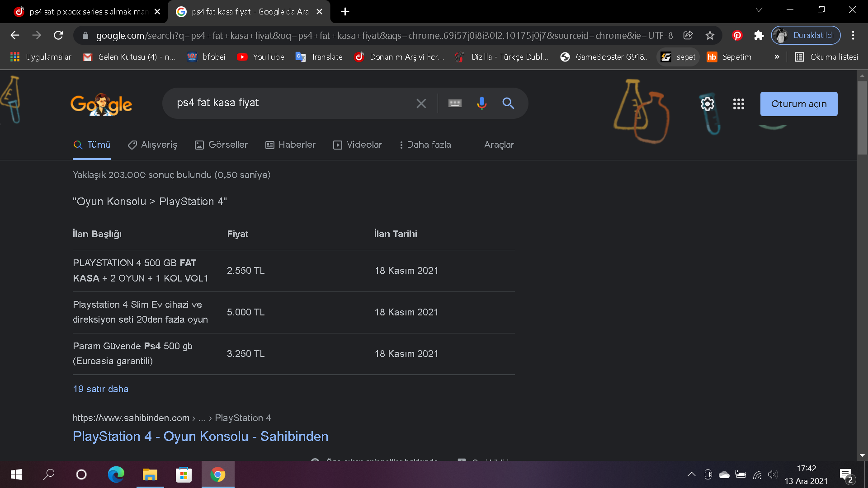The image size is (868, 488).
Task: Open the Donanım Arşivi Forum bookmark
Action: (x=400, y=57)
